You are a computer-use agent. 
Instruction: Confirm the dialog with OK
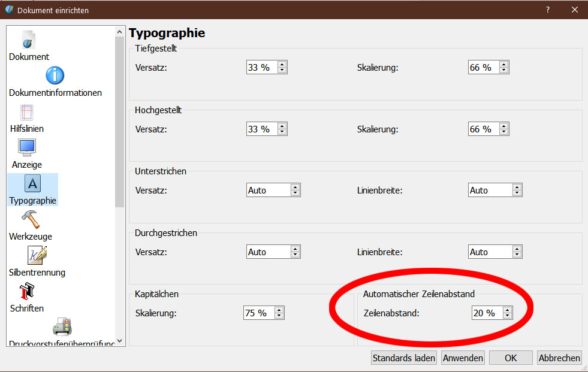click(510, 358)
